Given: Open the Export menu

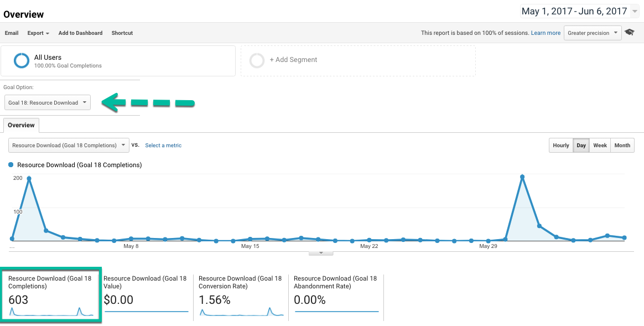Looking at the screenshot, I should coord(38,33).
